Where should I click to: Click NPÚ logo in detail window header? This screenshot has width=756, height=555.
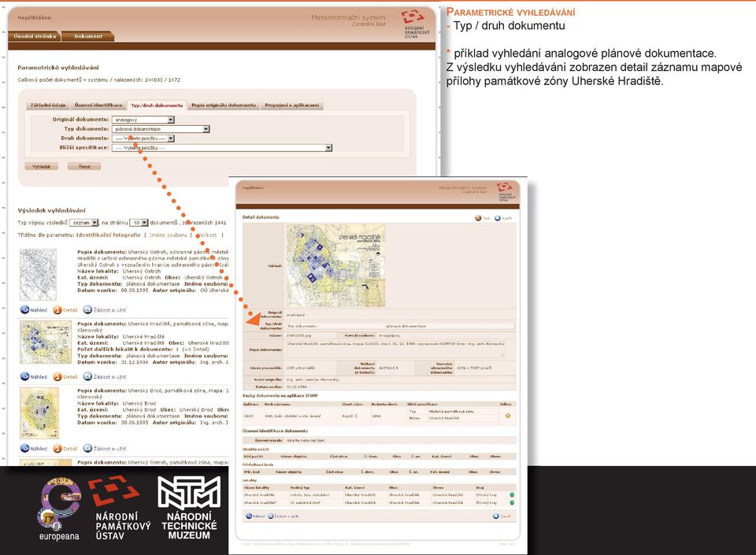[x=506, y=191]
